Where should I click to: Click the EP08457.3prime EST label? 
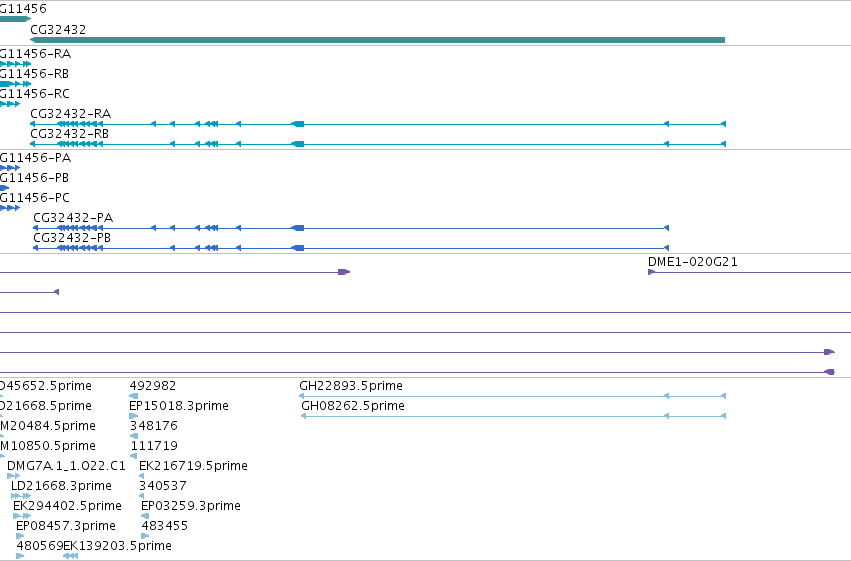tap(66, 526)
